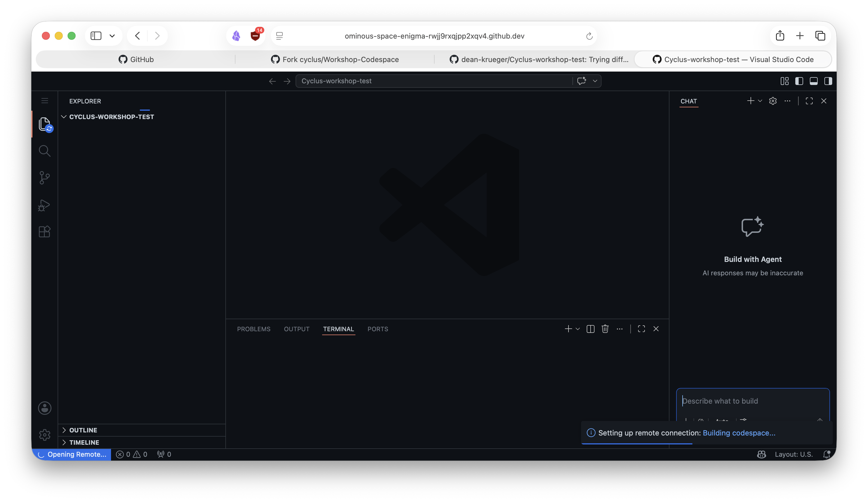Image resolution: width=868 pixels, height=502 pixels.
Task: Go back in Safari history
Action: pyautogui.click(x=137, y=36)
